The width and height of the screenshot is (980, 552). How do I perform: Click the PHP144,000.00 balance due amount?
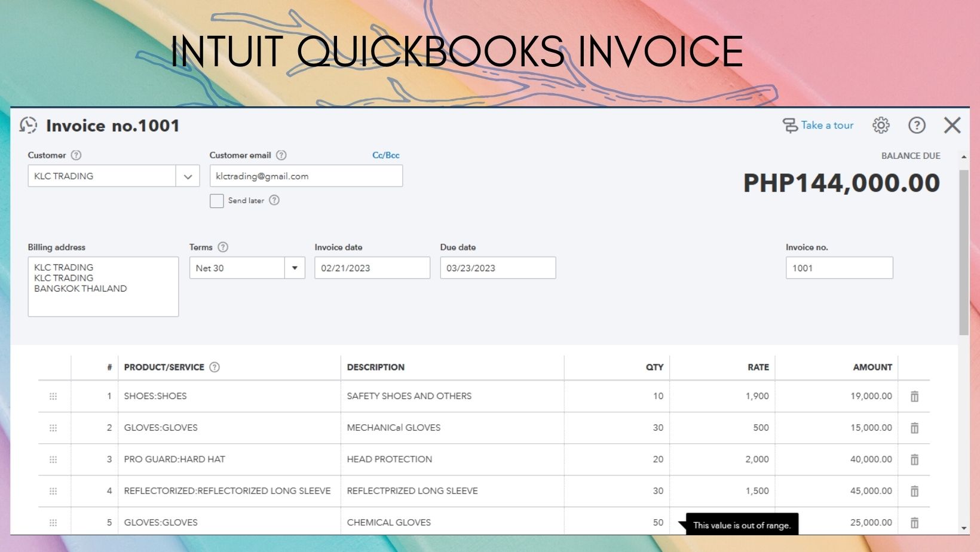coord(841,183)
